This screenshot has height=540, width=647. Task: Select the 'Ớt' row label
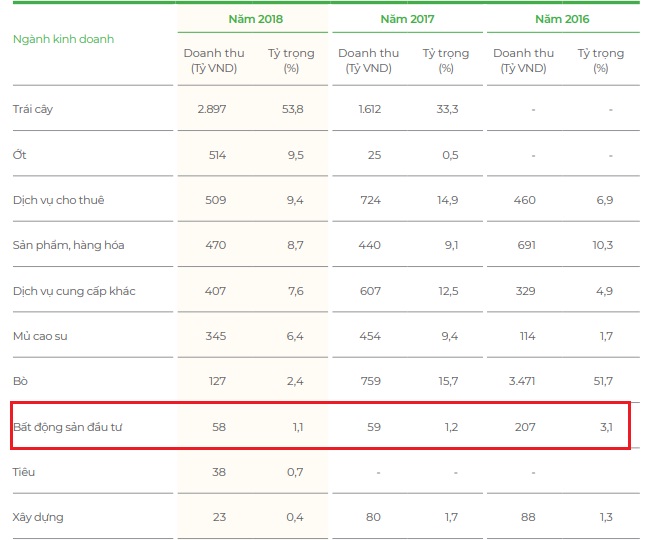click(18, 155)
